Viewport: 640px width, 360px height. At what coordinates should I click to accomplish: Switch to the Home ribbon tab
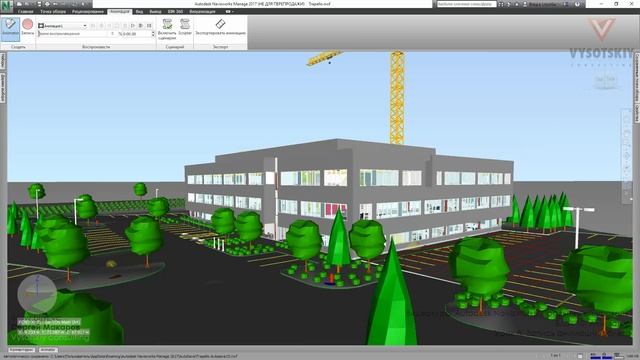pyautogui.click(x=25, y=11)
